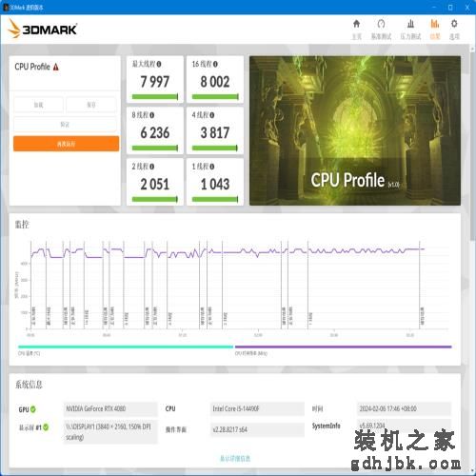The height and width of the screenshot is (476, 476).
Task: Open the Benchmarks gauge icon
Action: click(x=381, y=24)
